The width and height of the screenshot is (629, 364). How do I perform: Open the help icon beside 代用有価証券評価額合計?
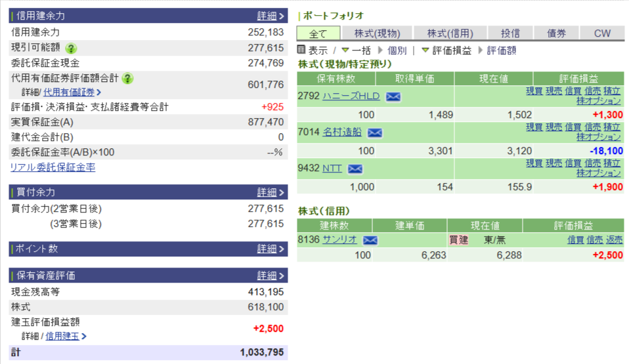127,78
